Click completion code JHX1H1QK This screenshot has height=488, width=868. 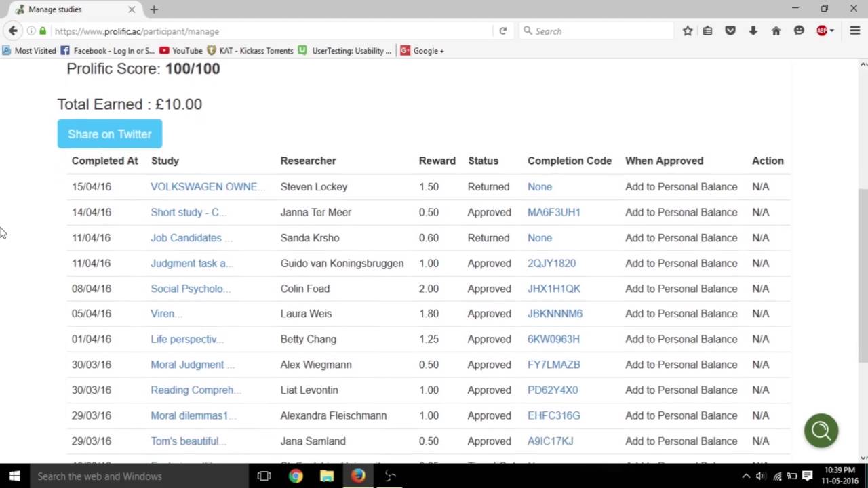554,289
